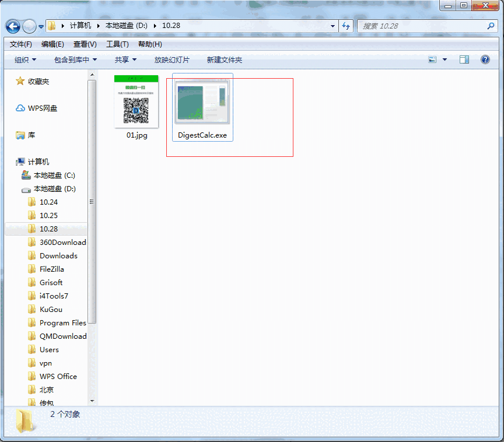Select the 01.jpg thumbnail

tap(136, 102)
